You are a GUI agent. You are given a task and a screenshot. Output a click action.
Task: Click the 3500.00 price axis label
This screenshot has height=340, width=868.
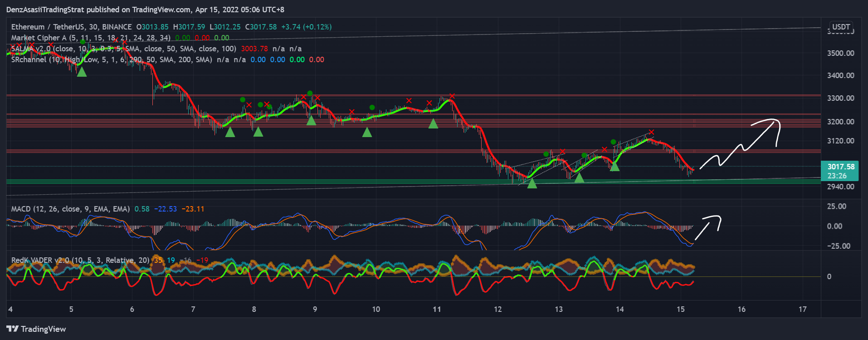(x=841, y=53)
